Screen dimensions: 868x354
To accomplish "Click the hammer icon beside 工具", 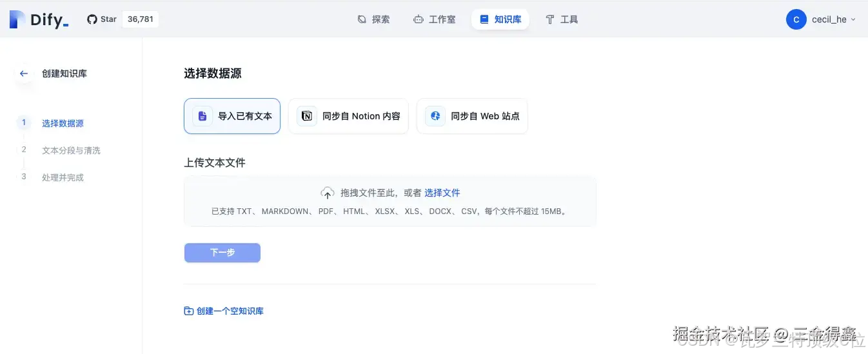I will click(550, 19).
